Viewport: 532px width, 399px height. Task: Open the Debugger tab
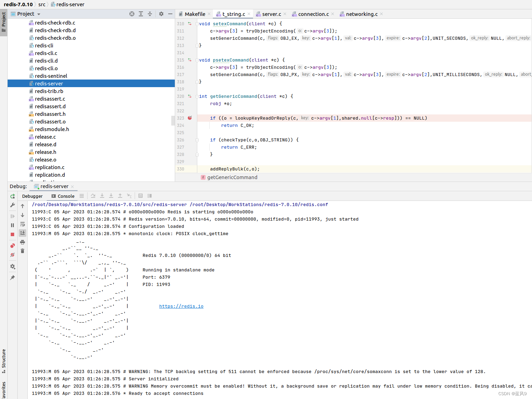point(32,196)
